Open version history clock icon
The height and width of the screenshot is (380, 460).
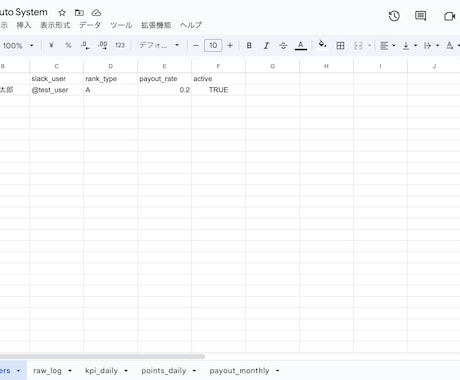pos(394,16)
